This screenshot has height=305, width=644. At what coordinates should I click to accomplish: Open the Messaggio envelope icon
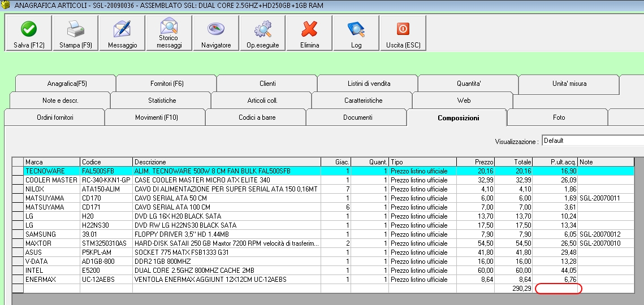point(122,29)
